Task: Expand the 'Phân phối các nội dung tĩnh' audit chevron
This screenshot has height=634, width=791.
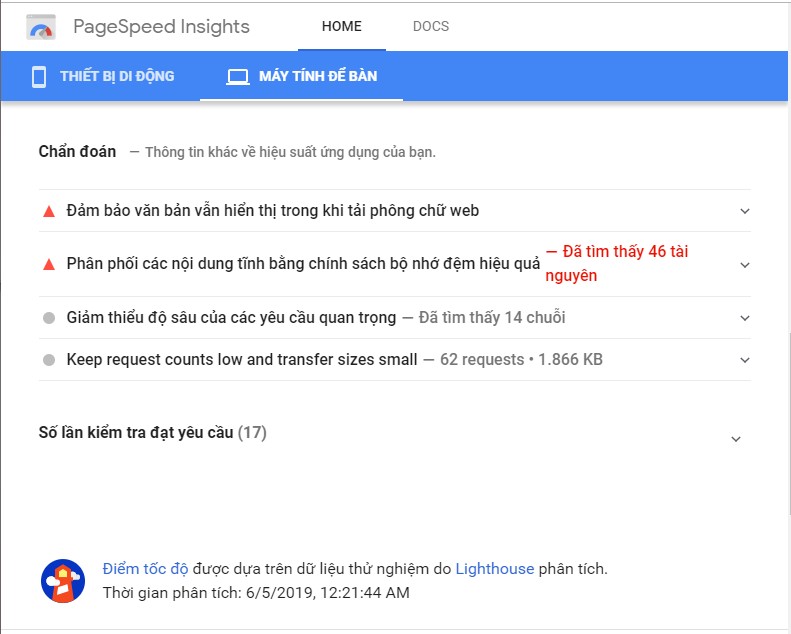Action: 745,264
